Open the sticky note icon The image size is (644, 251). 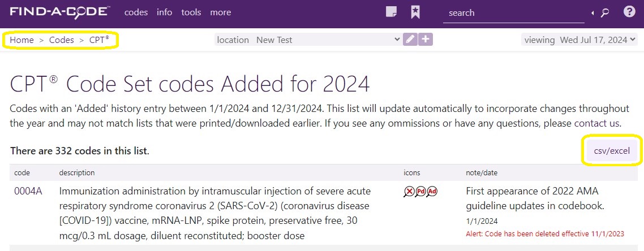pos(392,12)
